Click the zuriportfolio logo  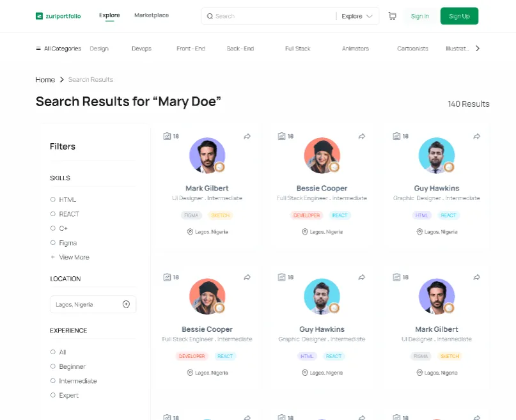[x=58, y=16]
